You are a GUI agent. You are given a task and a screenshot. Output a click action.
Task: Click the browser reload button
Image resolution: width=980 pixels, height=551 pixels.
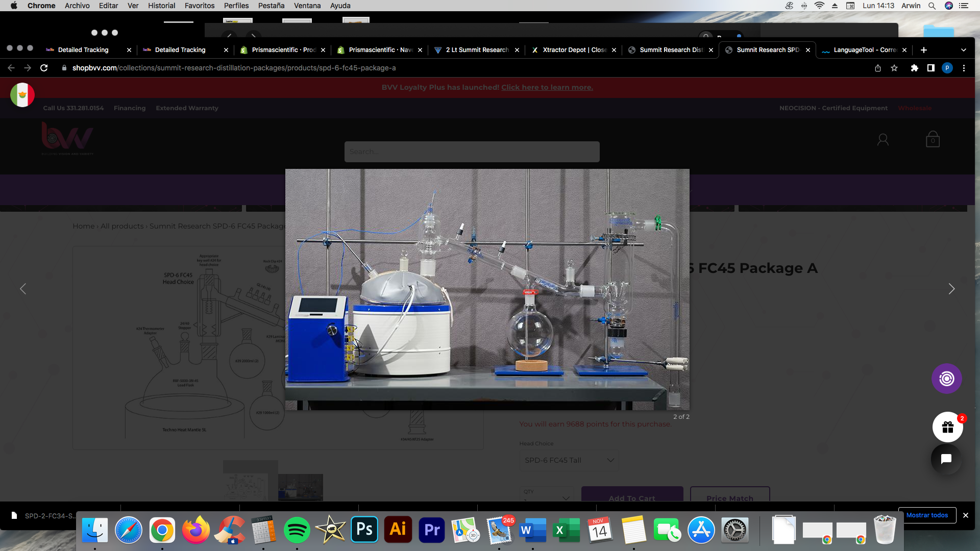[x=44, y=68]
